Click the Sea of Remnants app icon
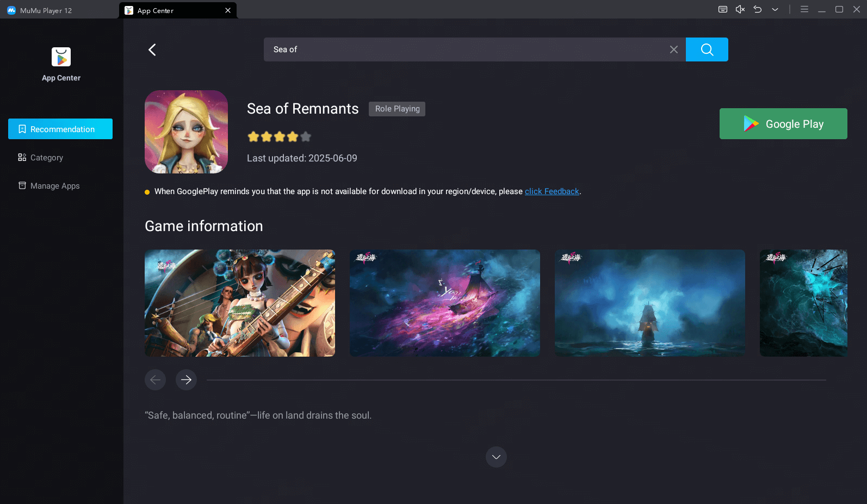Screen dimensions: 867x504 coord(186,132)
